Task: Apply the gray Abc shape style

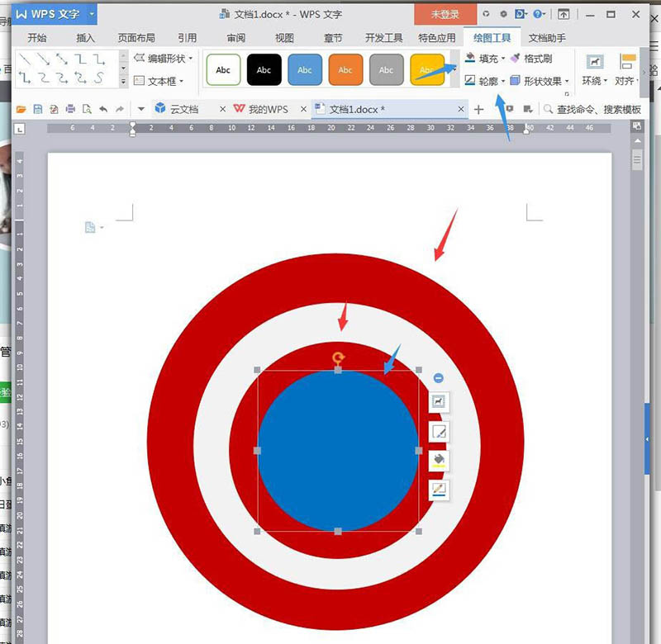Action: click(x=386, y=69)
